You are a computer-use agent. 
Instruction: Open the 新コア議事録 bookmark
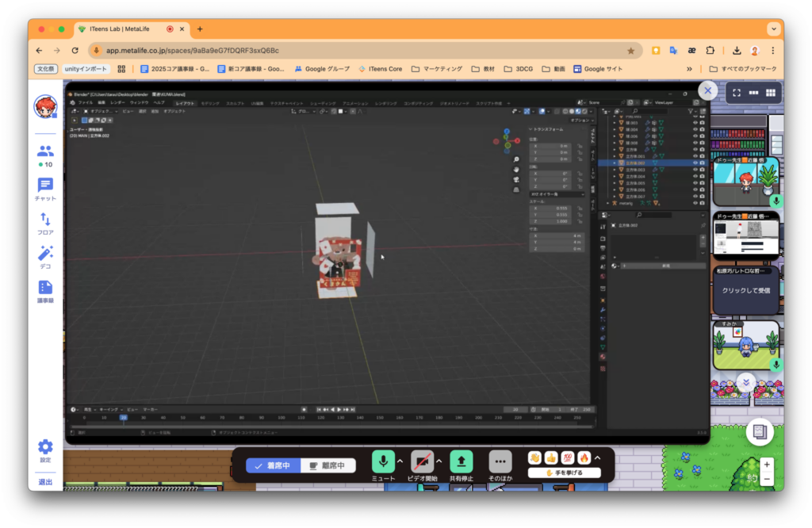tap(251, 69)
